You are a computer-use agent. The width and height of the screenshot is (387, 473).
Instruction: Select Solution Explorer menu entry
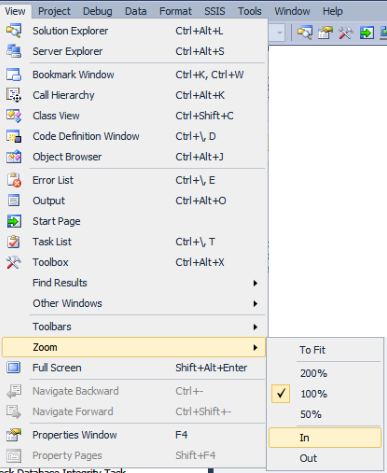[134, 31]
